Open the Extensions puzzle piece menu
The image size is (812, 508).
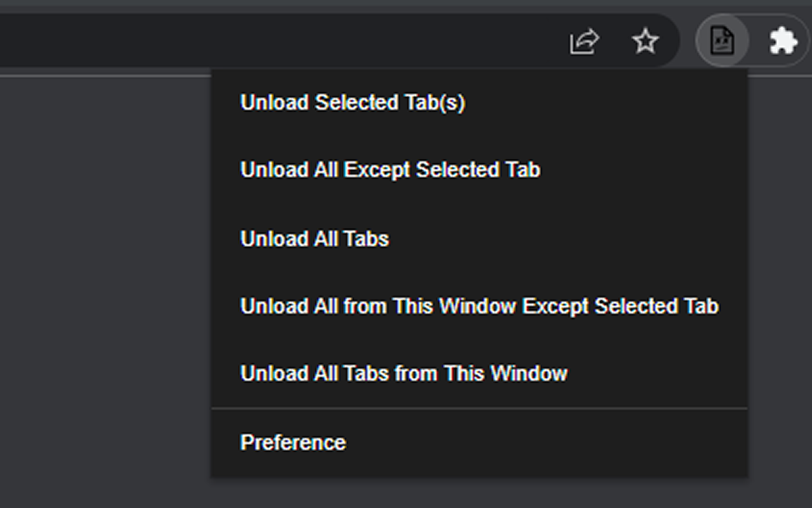pyautogui.click(x=783, y=42)
